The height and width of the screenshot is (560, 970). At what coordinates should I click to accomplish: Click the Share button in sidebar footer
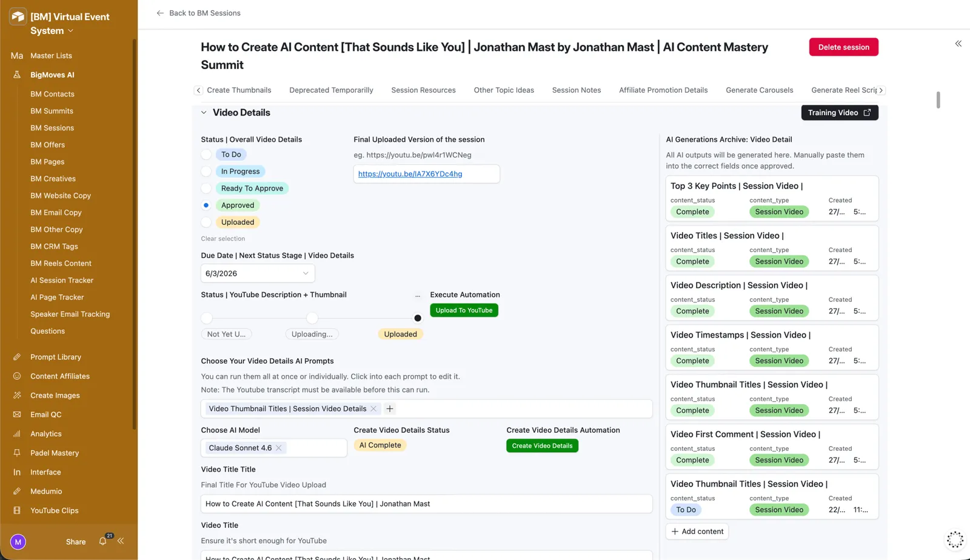[76, 542]
